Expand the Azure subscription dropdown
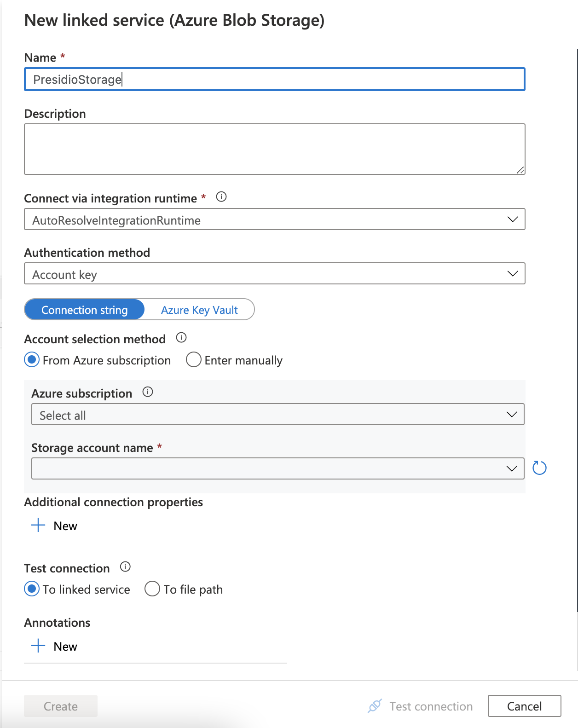The image size is (578, 728). [278, 415]
